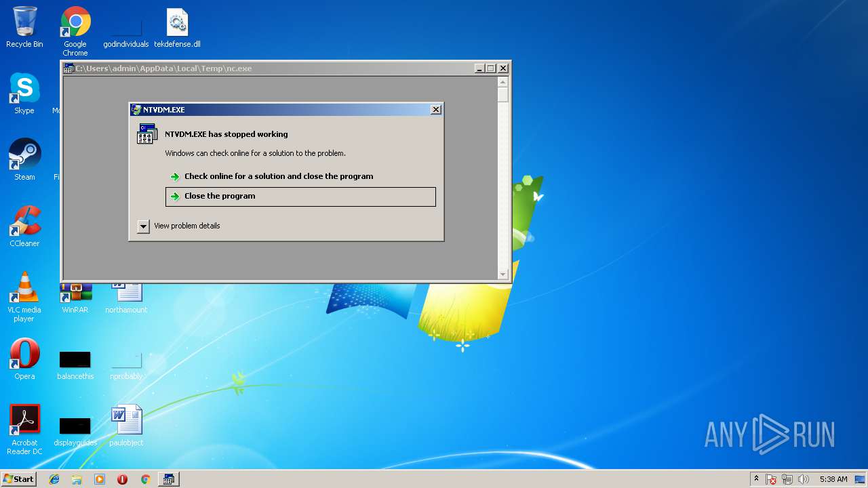Screen dimensions: 868x488
Task: Close the nc.exe console window
Action: 503,68
